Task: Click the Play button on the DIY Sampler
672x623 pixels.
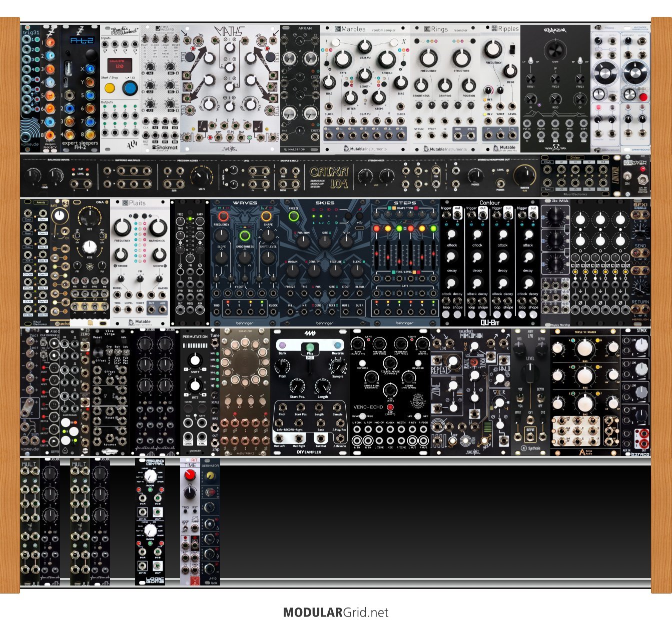Action: click(310, 347)
